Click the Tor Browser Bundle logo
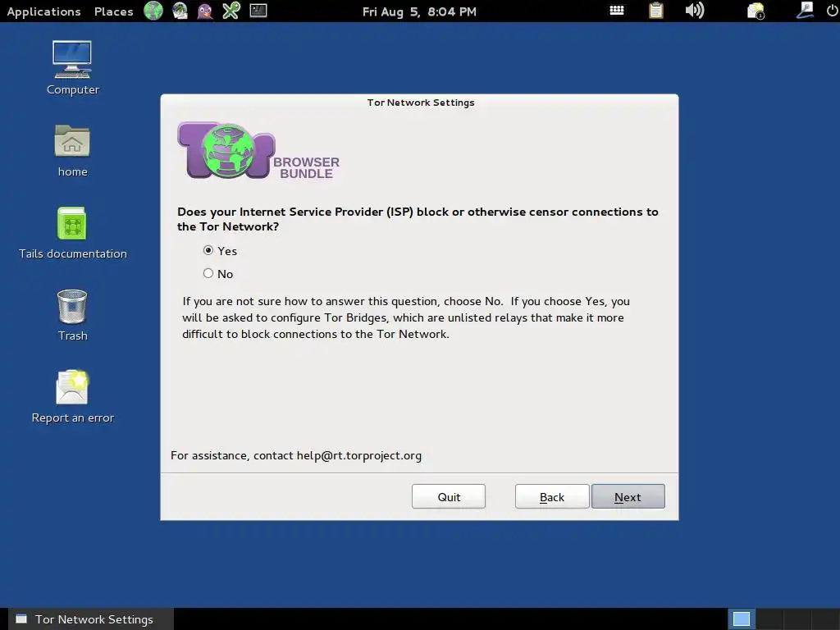 pyautogui.click(x=258, y=151)
